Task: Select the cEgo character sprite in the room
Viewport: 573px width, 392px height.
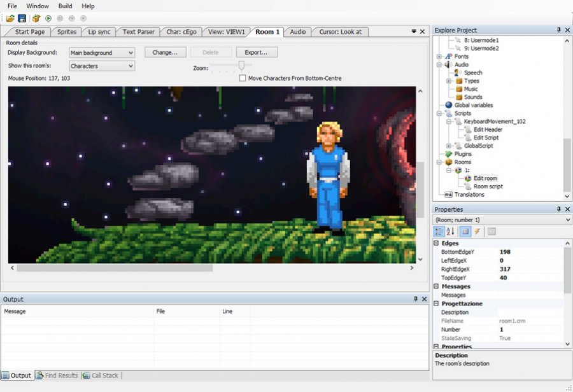Action: tap(328, 178)
